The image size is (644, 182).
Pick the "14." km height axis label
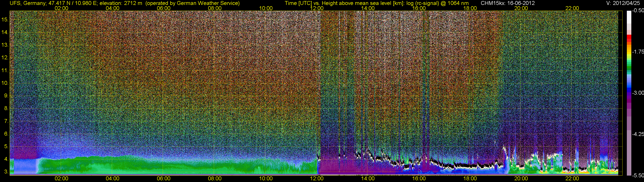[5, 32]
